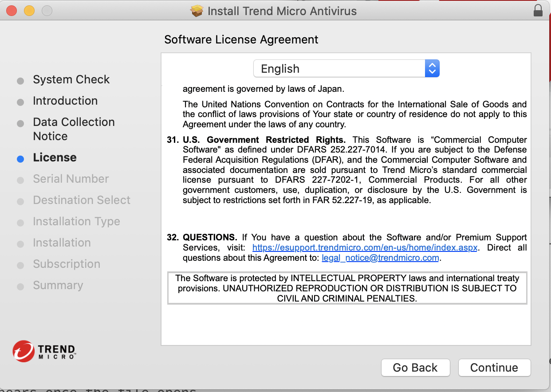Click the Go Back button
The image size is (551, 392).
[x=415, y=368]
